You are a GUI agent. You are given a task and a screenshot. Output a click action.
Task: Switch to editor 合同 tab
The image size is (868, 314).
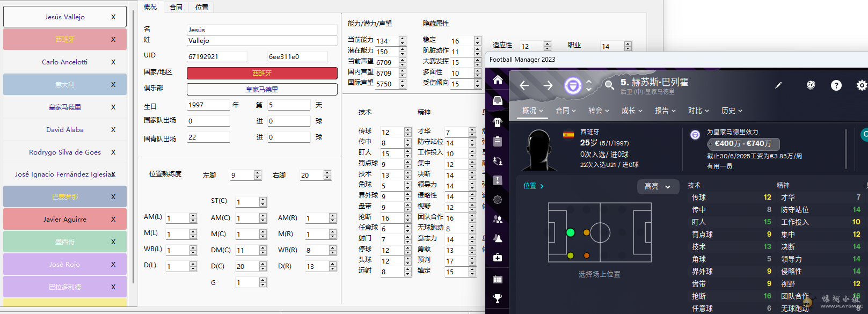176,7
